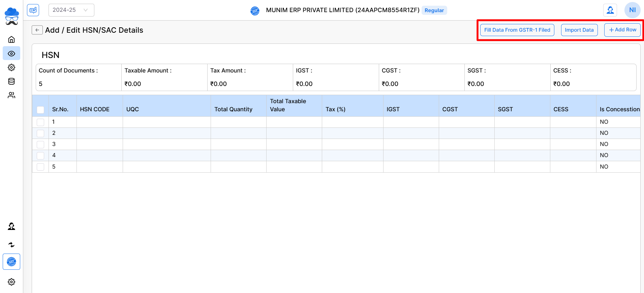644x293 pixels.
Task: Open the users icon in sidebar
Action: pos(11,95)
